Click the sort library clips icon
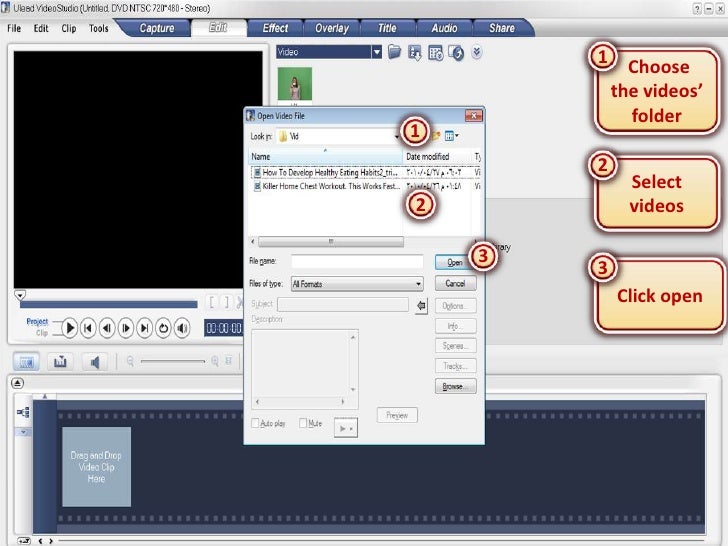 [415, 53]
